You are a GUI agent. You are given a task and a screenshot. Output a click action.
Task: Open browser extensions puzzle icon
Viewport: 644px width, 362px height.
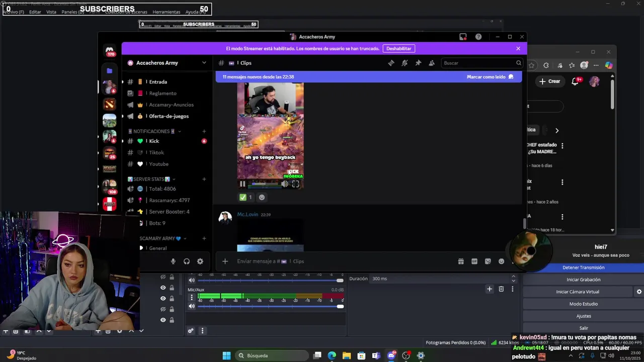546,65
